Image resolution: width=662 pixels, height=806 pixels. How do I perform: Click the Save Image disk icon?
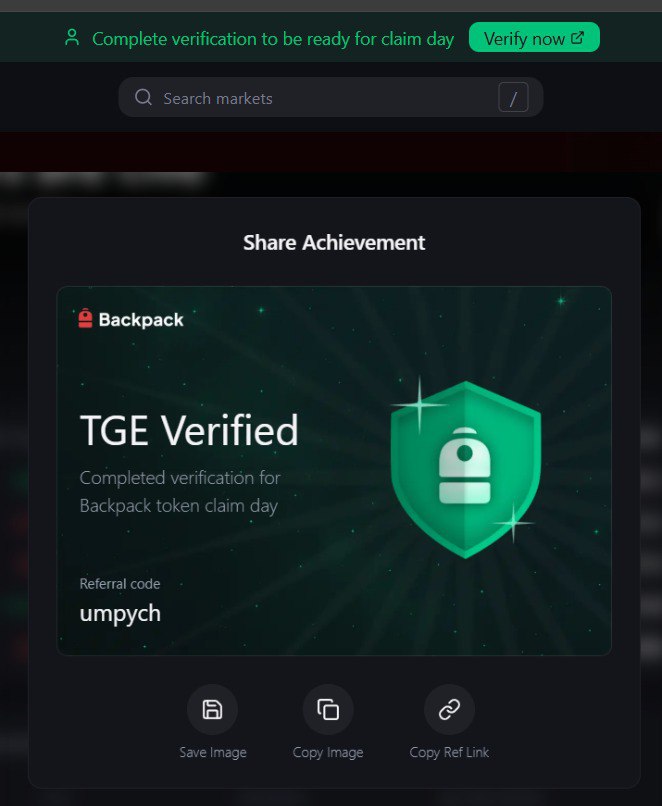tap(212, 709)
